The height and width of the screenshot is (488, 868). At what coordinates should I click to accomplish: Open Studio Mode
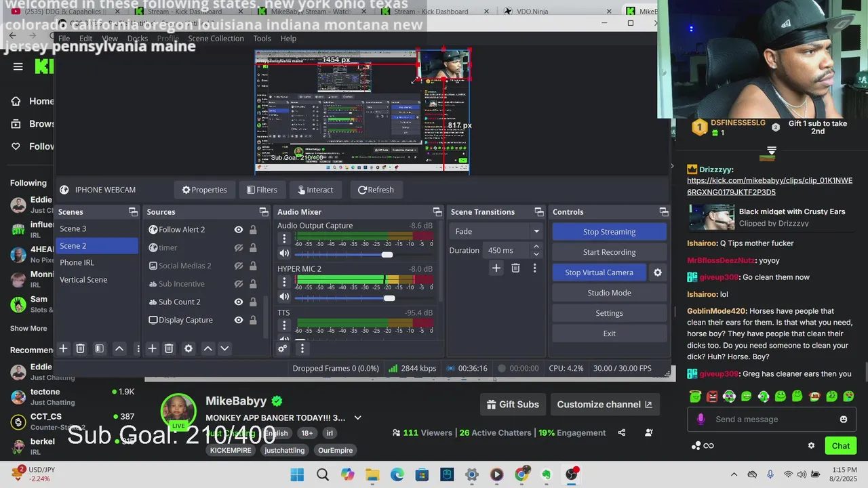point(609,293)
